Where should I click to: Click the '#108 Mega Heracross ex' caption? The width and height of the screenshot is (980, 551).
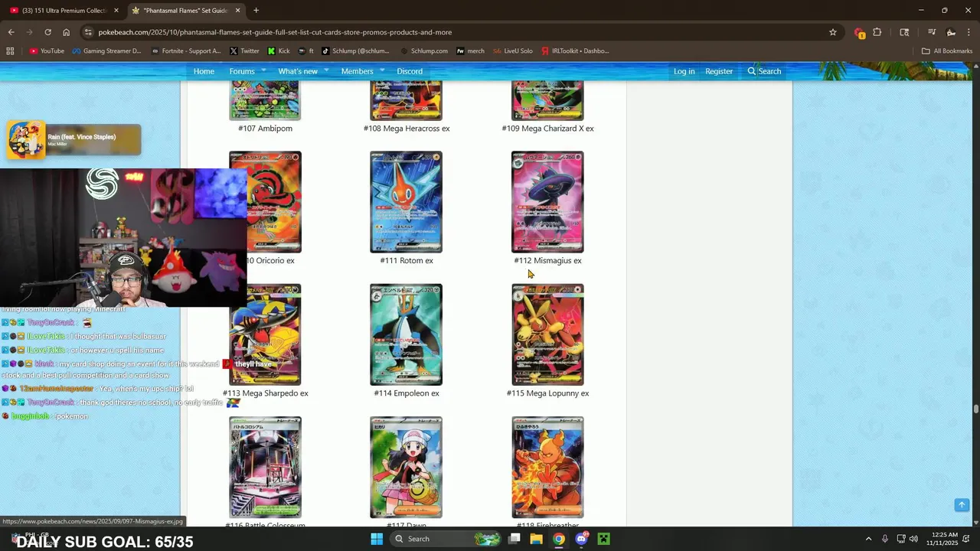[407, 129]
